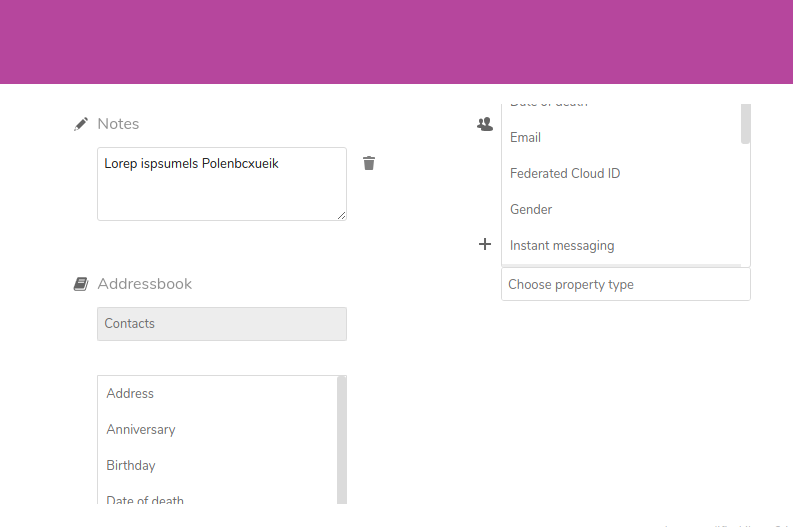Select Anniversary in the lower list

coord(217,429)
